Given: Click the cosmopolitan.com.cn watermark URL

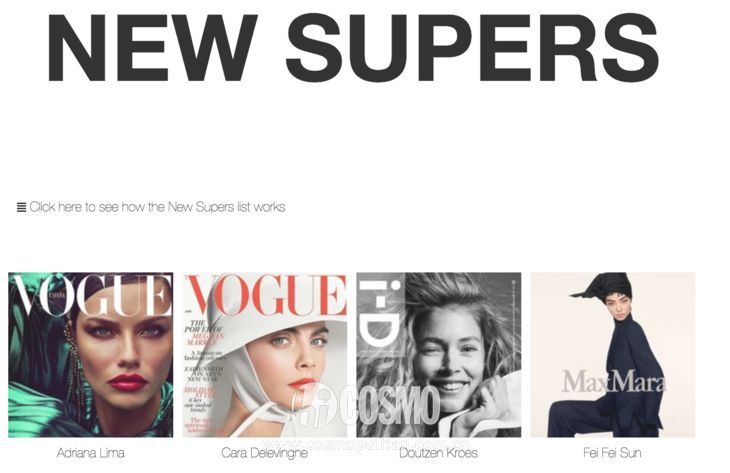Looking at the screenshot, I should (365, 445).
